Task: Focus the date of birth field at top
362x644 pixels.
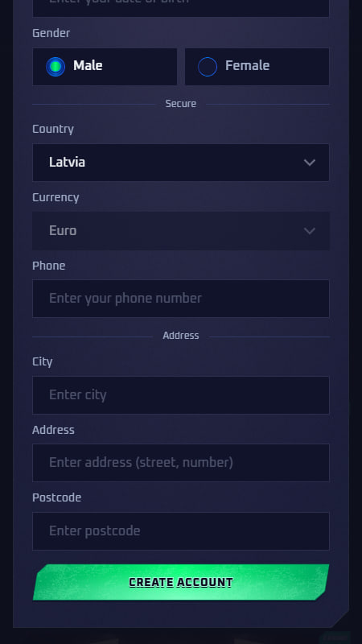Action: point(181,7)
